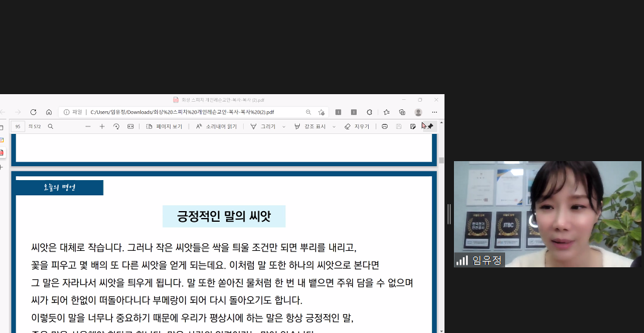
Task: Click scrollbar up arrow of PDF viewer
Action: 441,123
